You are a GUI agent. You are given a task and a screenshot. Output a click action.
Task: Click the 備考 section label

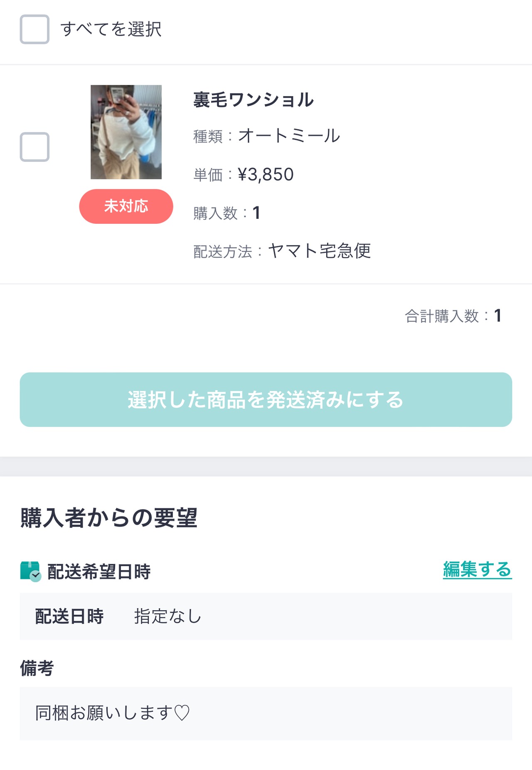click(37, 668)
